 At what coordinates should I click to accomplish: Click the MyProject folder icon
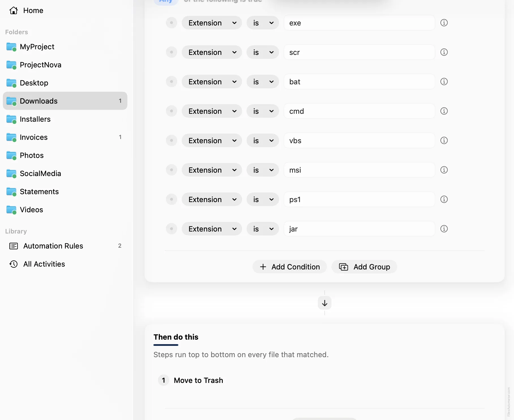click(11, 47)
